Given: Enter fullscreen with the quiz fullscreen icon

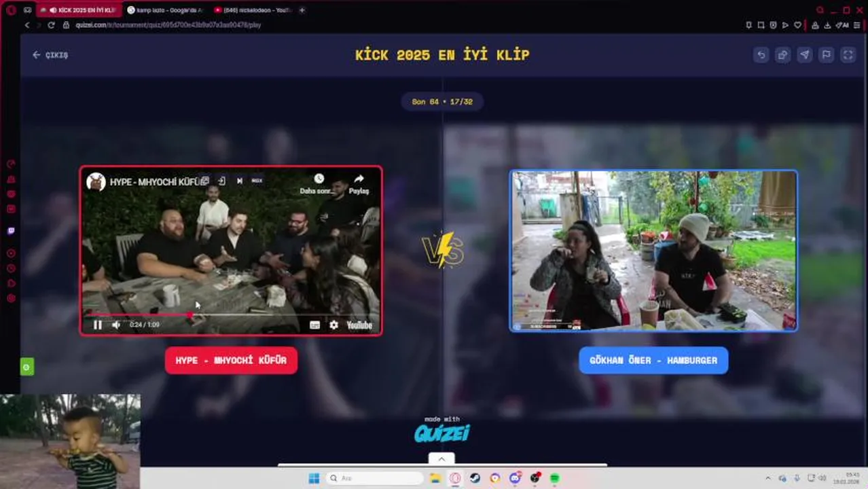Looking at the screenshot, I should [848, 55].
